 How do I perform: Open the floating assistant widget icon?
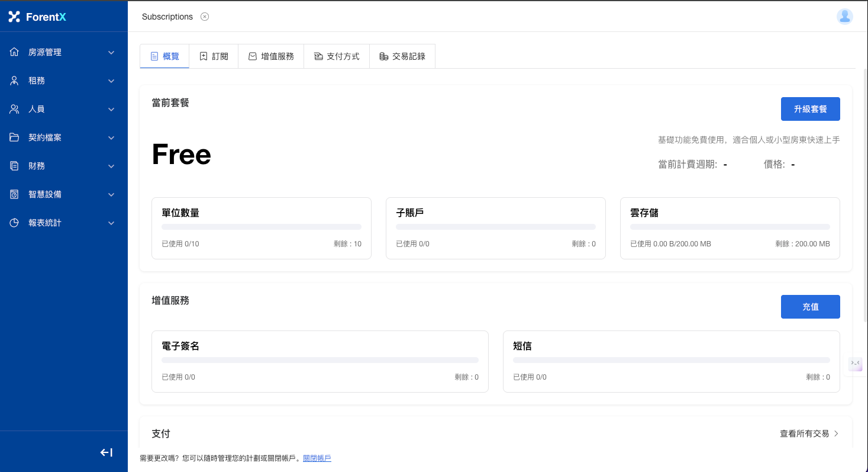(x=855, y=364)
